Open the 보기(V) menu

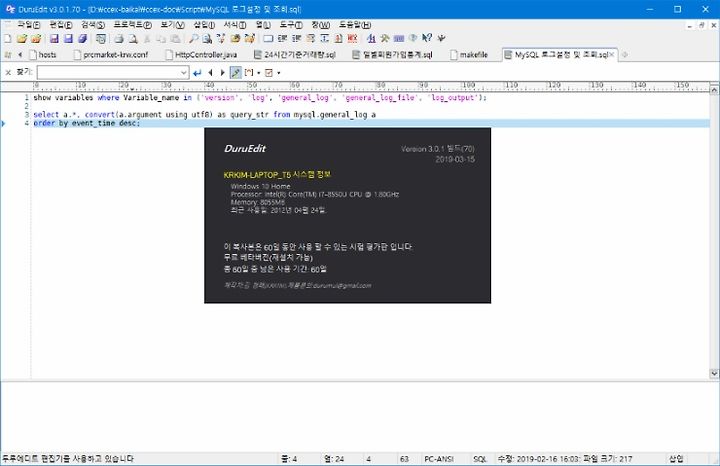[x=173, y=25]
